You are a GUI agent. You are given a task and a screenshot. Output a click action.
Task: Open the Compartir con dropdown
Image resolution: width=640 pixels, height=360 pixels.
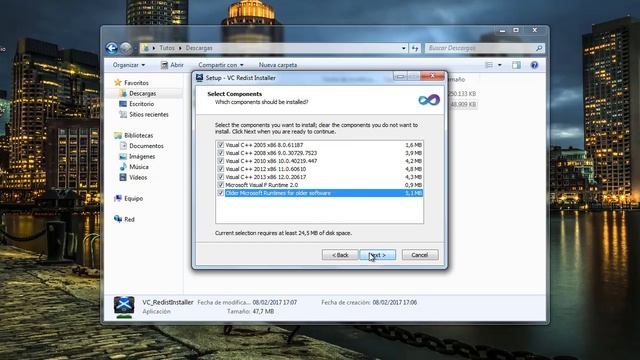click(x=221, y=65)
